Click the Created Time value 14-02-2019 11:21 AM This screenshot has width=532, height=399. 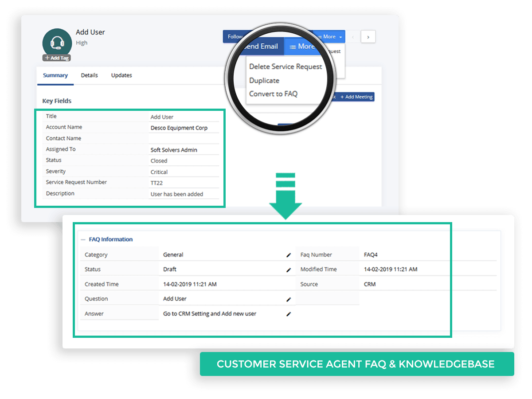pos(190,284)
